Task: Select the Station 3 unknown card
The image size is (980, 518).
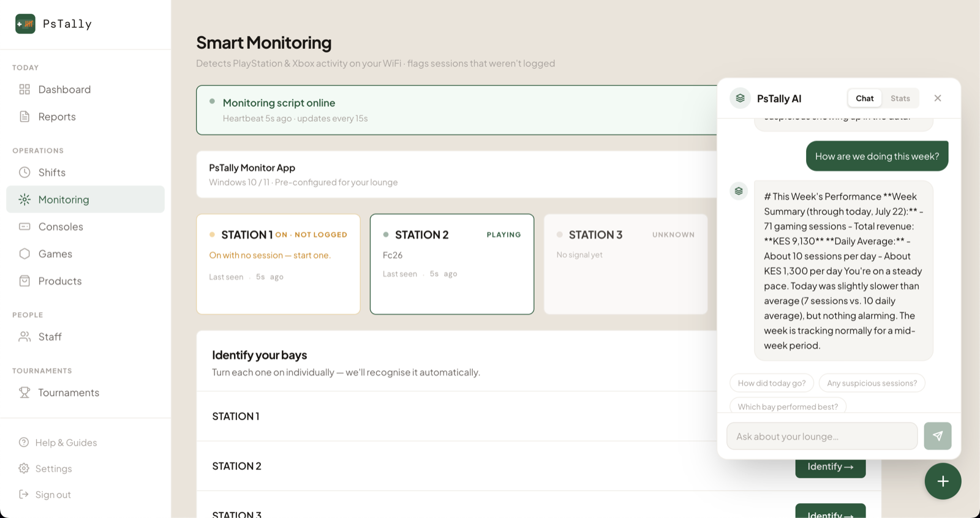Action: coord(625,264)
